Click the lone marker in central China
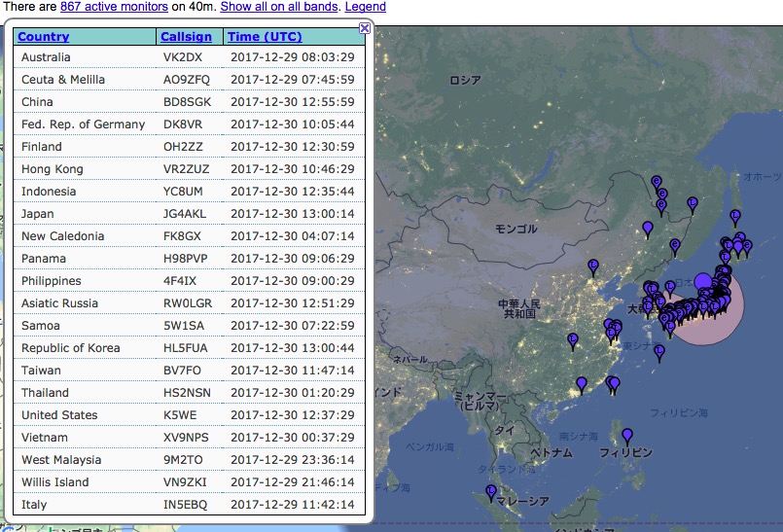Image resolution: width=783 pixels, height=532 pixels. coord(573,340)
